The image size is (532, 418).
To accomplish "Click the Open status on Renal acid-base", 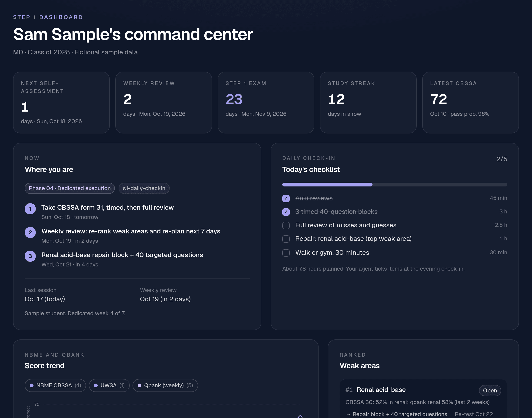I will coord(490,390).
